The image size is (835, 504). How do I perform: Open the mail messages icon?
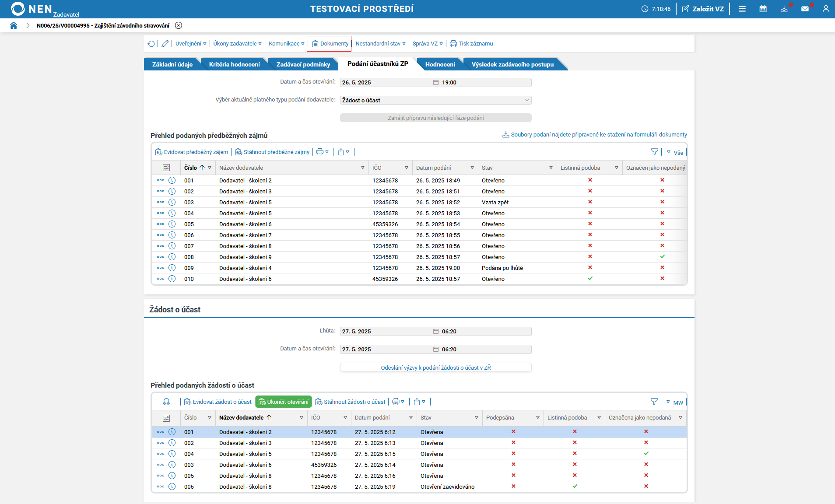[805, 9]
